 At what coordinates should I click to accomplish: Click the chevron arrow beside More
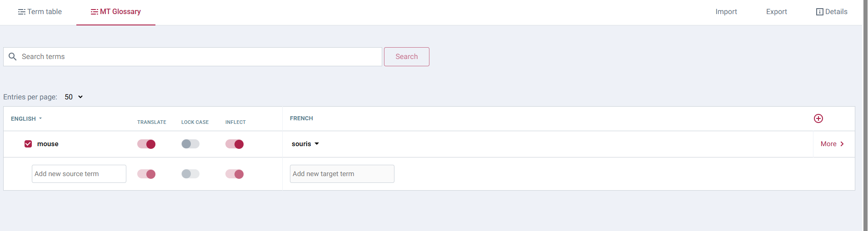(x=842, y=144)
